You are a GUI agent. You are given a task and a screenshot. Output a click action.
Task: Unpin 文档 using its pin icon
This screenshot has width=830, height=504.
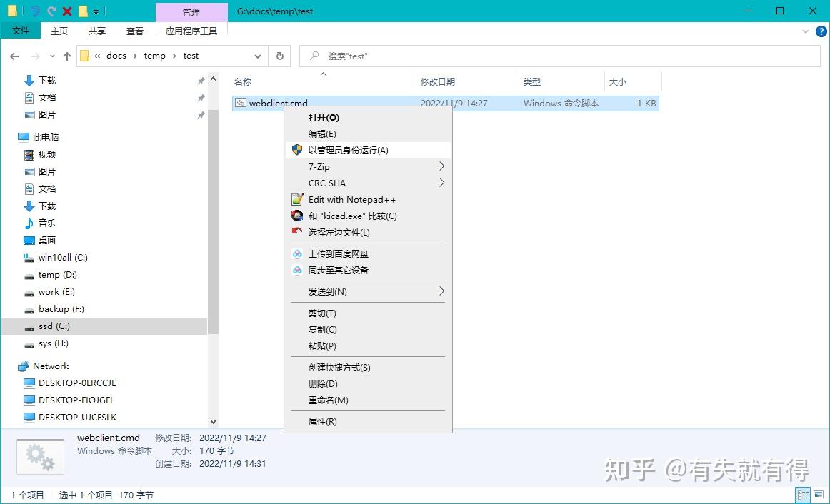point(202,97)
